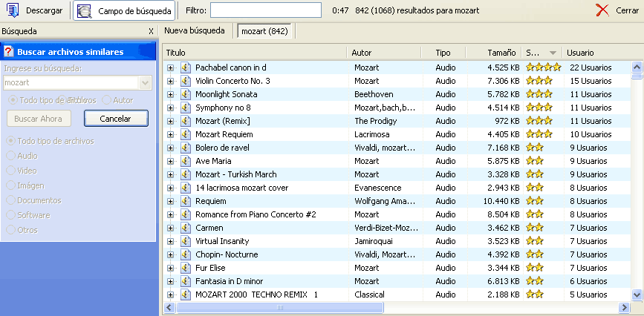
Task: Click the Descargar download arrow icon
Action: (13, 10)
